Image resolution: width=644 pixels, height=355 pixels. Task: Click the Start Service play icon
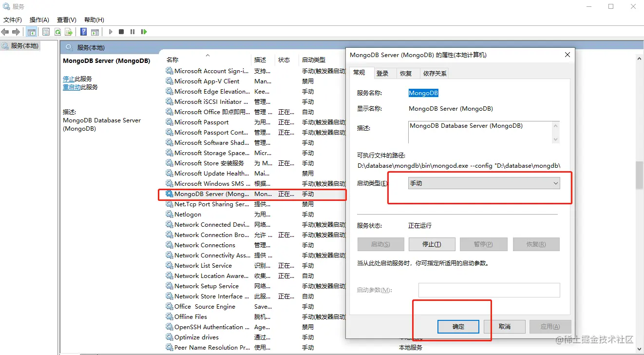[x=111, y=32]
